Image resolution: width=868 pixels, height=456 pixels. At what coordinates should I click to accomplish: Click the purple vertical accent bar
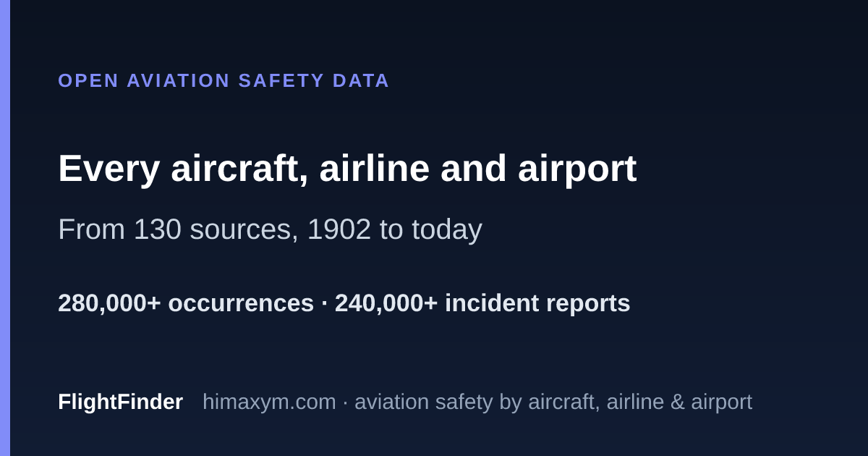click(x=5, y=228)
